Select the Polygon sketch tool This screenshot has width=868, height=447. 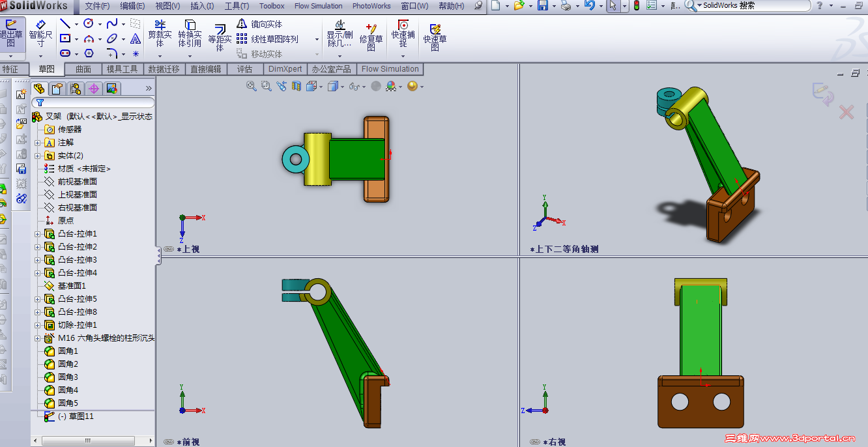89,53
